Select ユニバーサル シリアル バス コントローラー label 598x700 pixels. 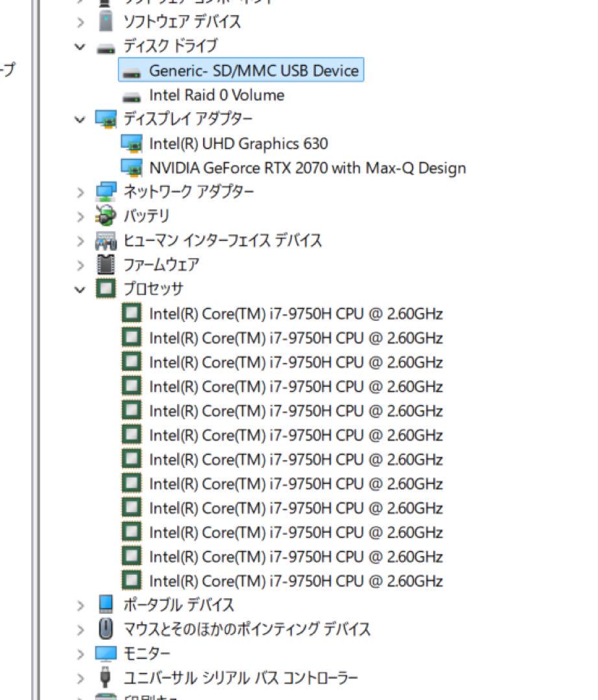point(241,678)
